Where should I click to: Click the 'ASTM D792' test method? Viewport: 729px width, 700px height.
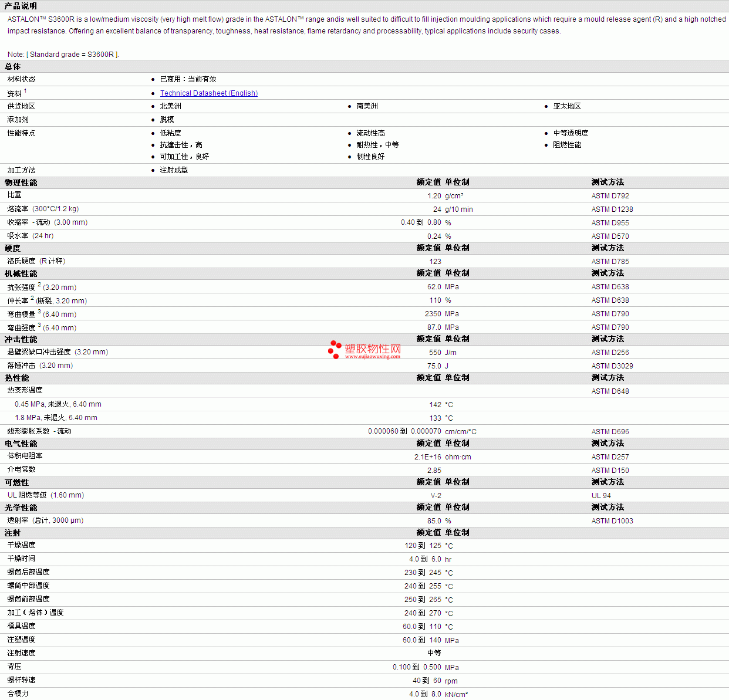click(610, 196)
